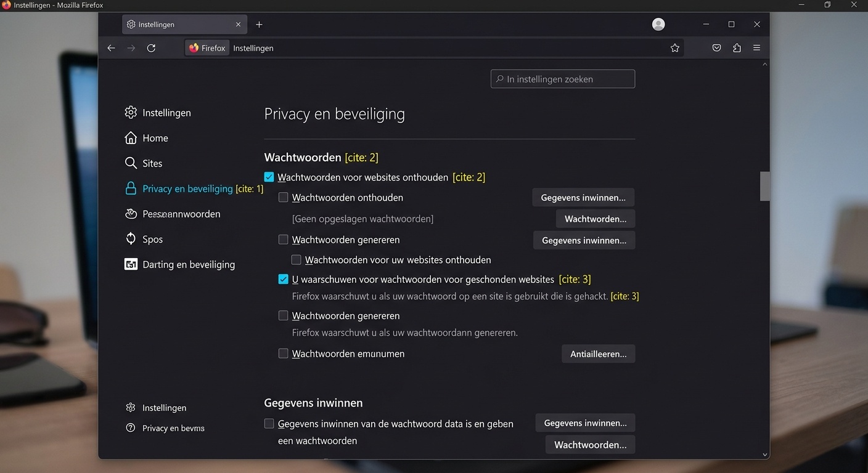Open Home in the settings sidebar

[x=147, y=138]
